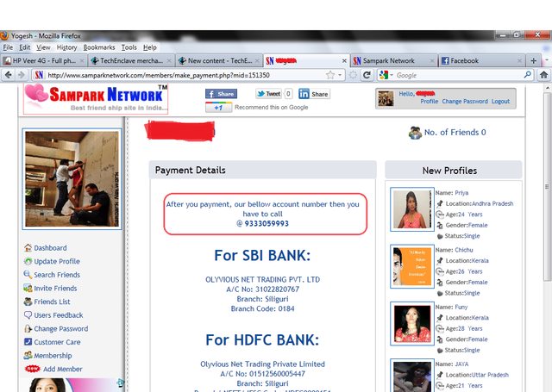Screen dimensions: 552x392
Task: Open the File menu
Action: point(8,47)
